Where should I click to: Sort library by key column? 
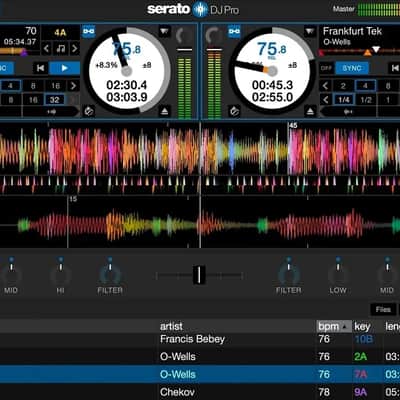click(367, 326)
